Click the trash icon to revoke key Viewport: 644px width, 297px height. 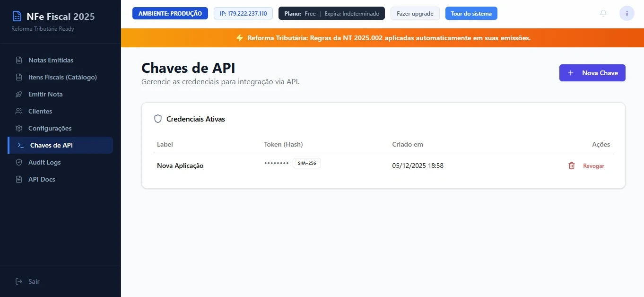click(571, 166)
